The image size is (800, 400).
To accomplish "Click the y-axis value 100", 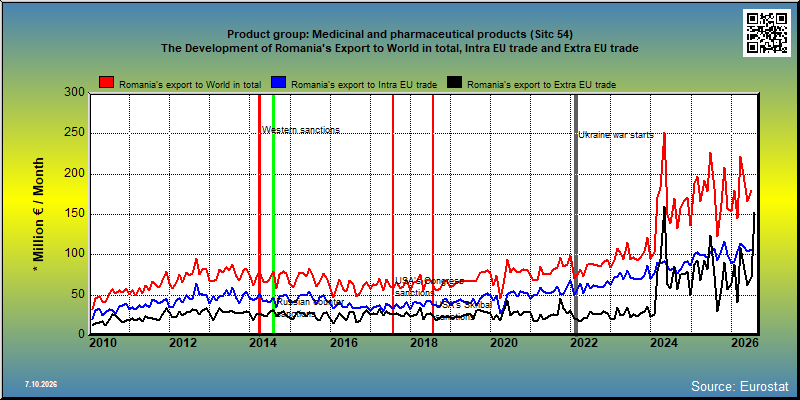I will [x=74, y=254].
